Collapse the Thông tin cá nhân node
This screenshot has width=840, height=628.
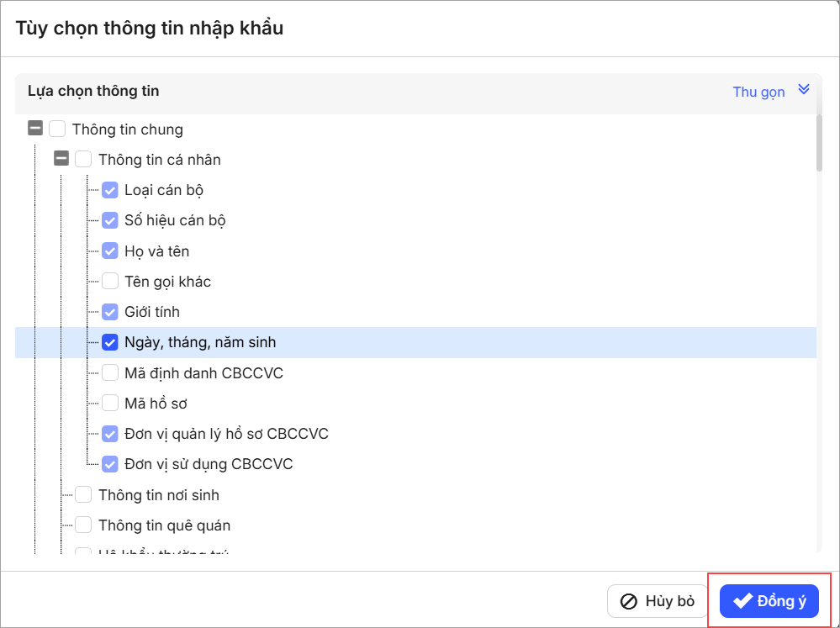pyautogui.click(x=61, y=159)
